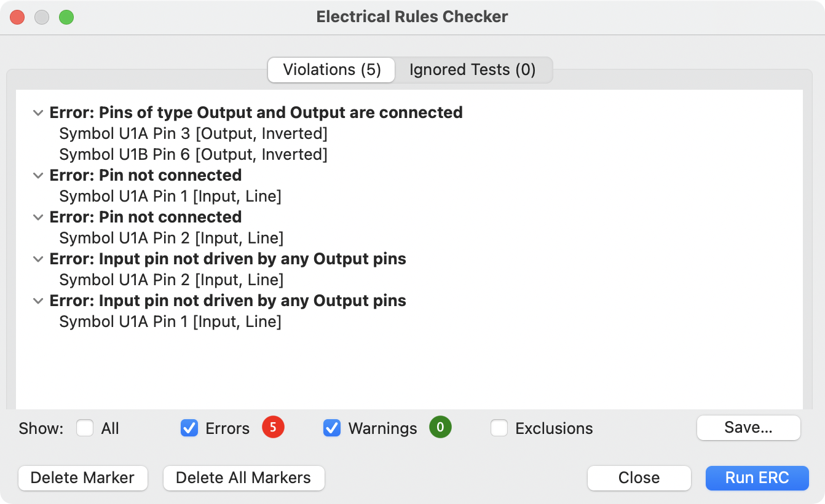Open the Violations tab
This screenshot has width=825, height=504.
click(331, 69)
